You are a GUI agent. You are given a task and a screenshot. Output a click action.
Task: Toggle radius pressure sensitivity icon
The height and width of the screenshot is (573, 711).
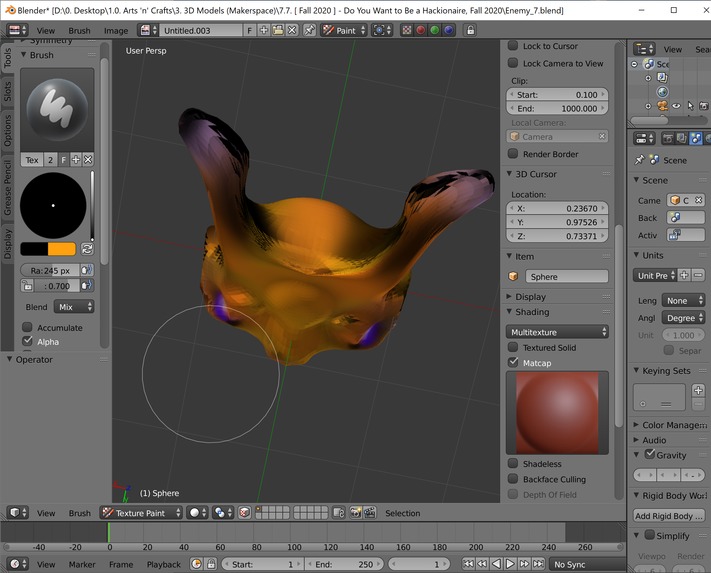coord(86,270)
